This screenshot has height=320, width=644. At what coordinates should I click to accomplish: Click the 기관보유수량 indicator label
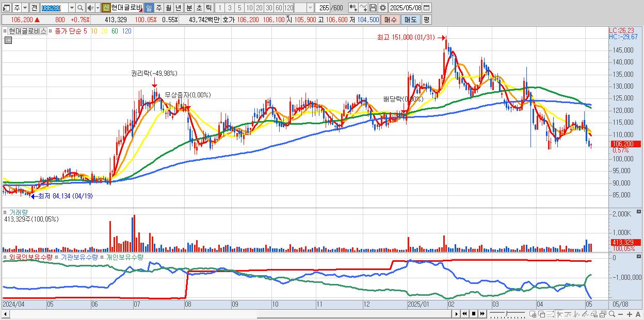coord(79,257)
